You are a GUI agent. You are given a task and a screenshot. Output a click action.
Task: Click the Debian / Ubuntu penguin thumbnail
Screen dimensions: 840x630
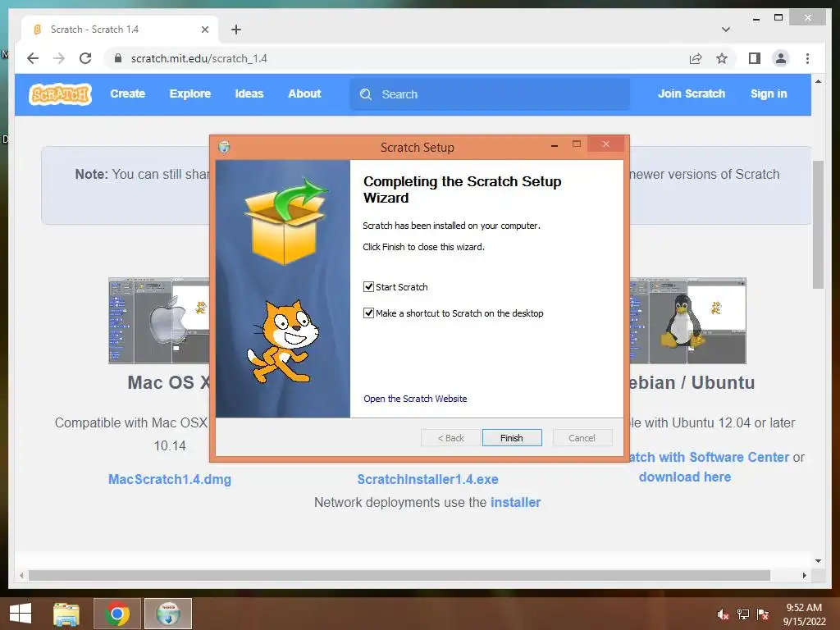(688, 321)
